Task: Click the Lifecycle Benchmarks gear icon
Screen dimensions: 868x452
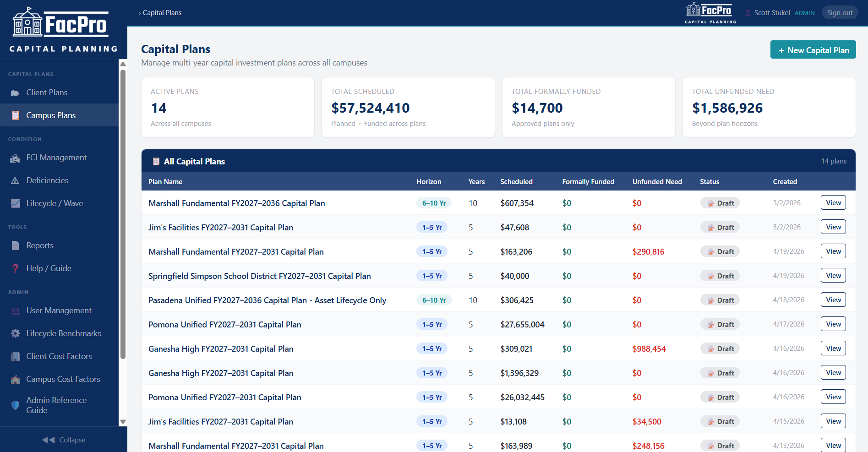Action: pos(15,333)
